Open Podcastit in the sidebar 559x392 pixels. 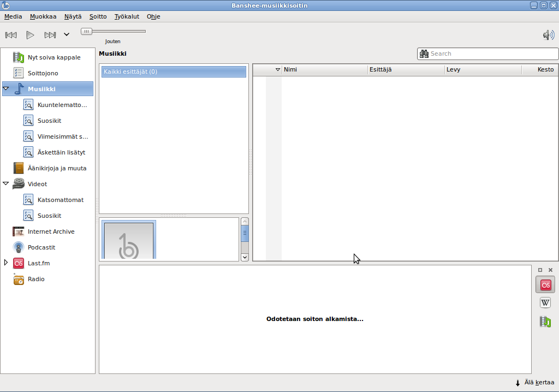[x=41, y=247]
